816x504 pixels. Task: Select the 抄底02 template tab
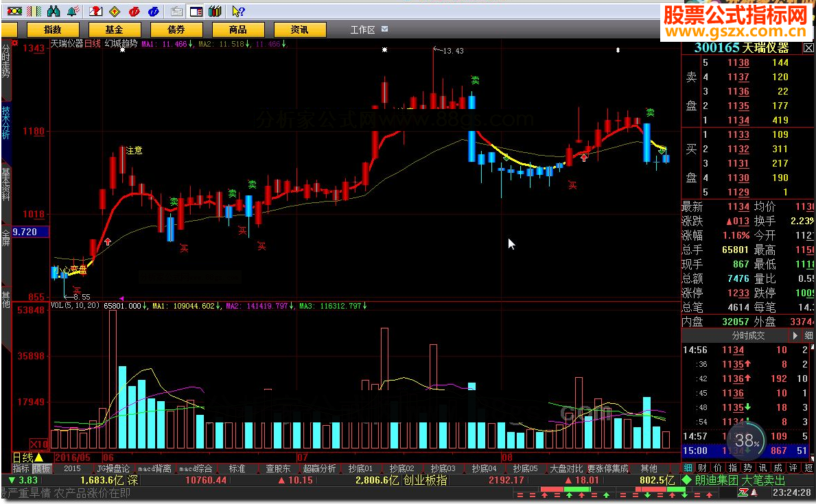coord(401,468)
